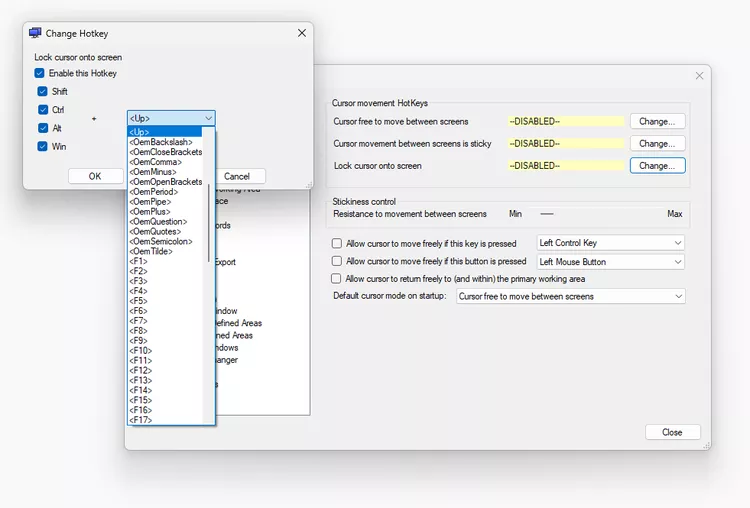Viewport: 750px width, 508px height.
Task: Select <OemPeriod> in the key list
Action: coord(165,192)
